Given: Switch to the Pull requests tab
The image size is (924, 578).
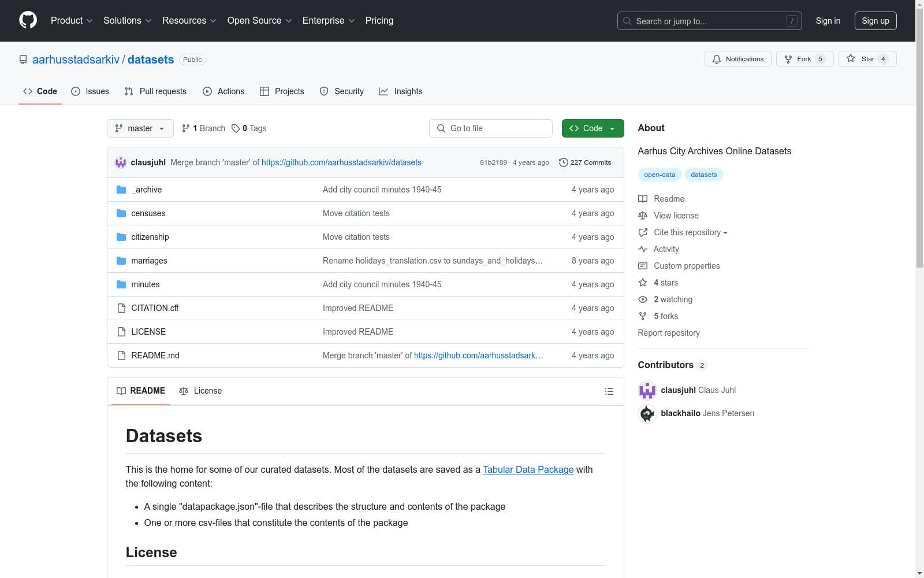Looking at the screenshot, I should (x=155, y=91).
